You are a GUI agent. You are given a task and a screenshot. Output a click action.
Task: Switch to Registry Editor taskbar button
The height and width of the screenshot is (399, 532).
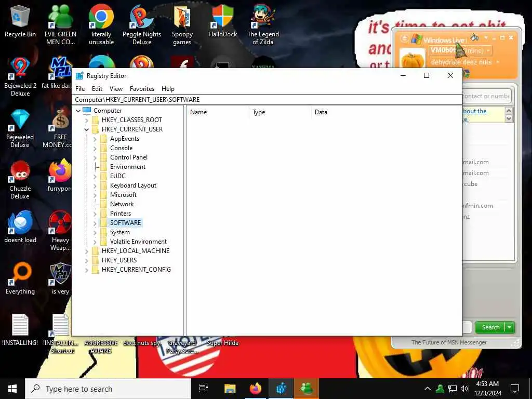[x=281, y=389]
